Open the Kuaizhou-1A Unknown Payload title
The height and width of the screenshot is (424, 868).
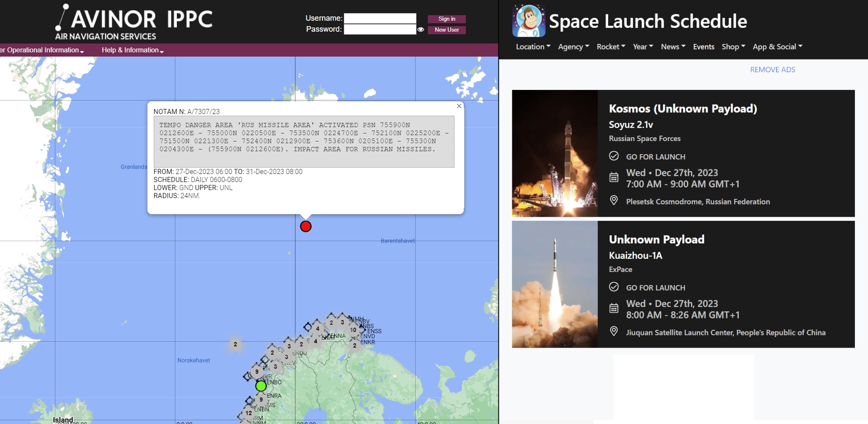point(656,239)
